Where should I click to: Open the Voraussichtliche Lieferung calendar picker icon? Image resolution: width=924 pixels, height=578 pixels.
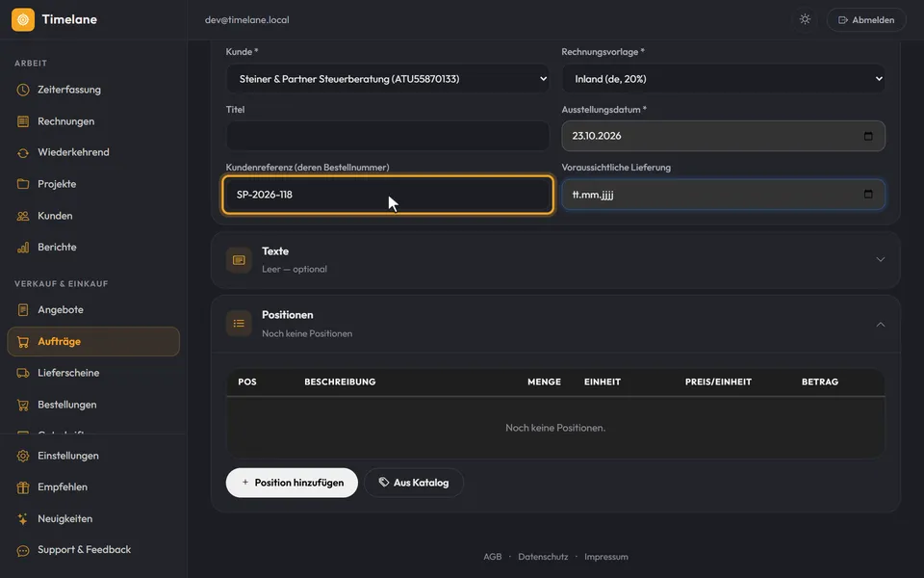(x=868, y=194)
